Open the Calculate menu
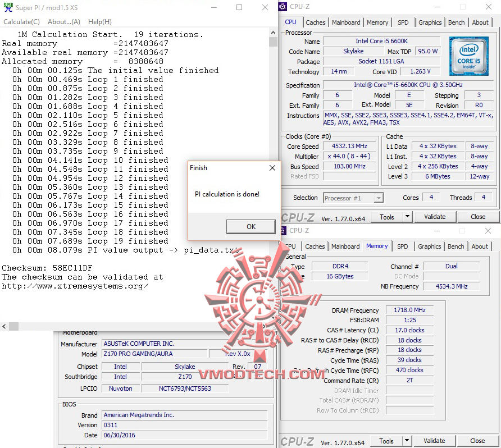Viewport: 501px width, 448px height. 21,21
